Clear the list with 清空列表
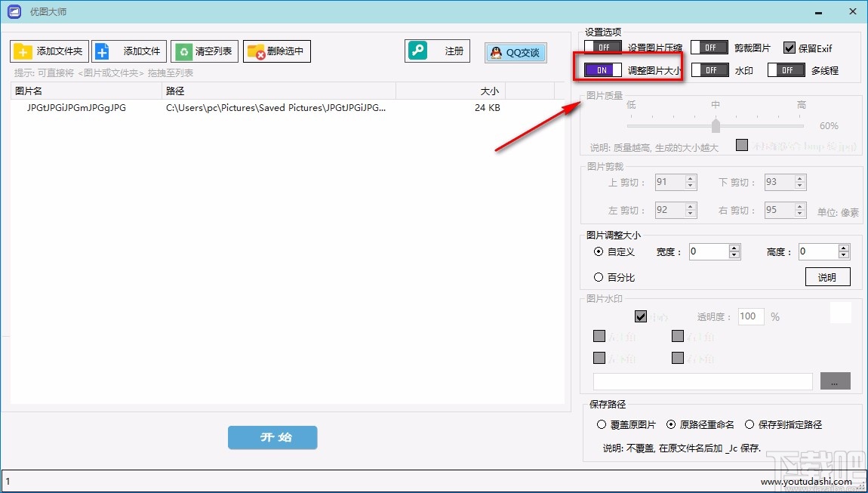868x493 pixels. pos(205,51)
